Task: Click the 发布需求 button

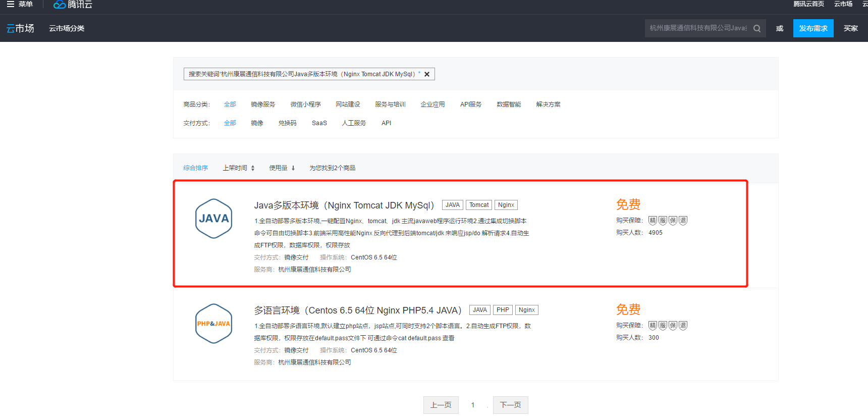Action: tap(813, 28)
